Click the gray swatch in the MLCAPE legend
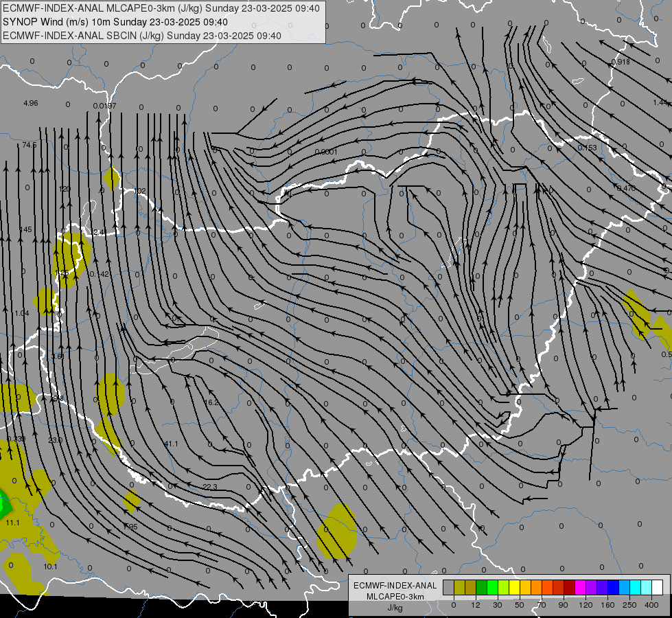This screenshot has width=672, height=618. (x=449, y=587)
